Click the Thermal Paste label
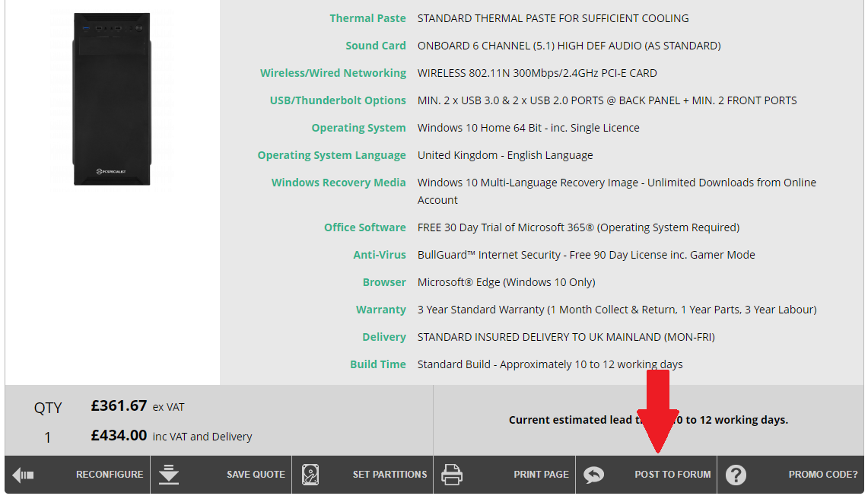The width and height of the screenshot is (868, 499). [367, 18]
